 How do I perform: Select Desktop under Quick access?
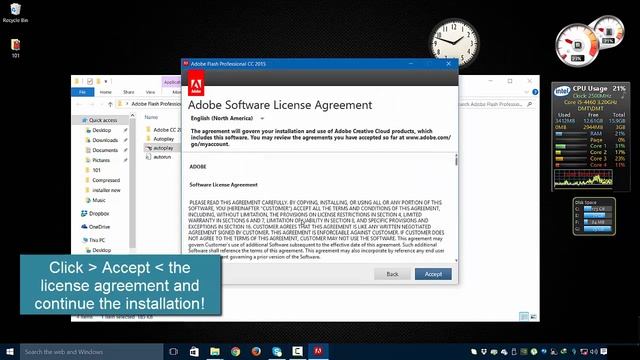[102, 130]
